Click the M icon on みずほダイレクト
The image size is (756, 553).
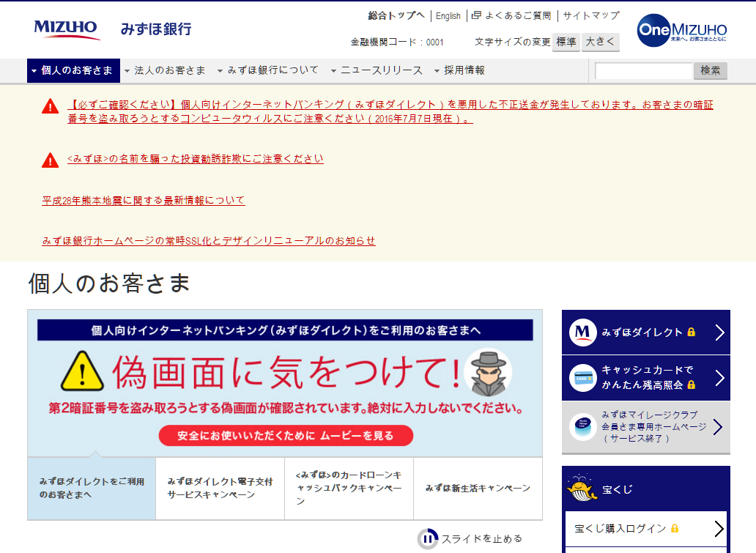(x=582, y=333)
